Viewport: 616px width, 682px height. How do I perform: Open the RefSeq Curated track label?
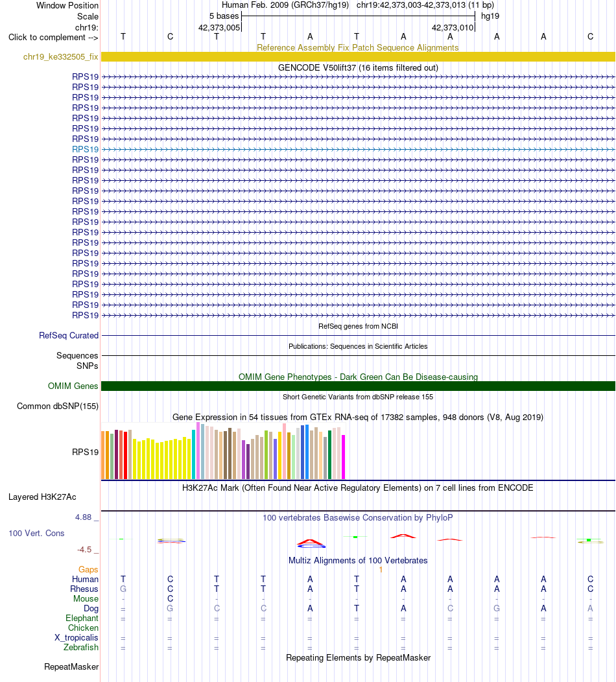pyautogui.click(x=69, y=335)
